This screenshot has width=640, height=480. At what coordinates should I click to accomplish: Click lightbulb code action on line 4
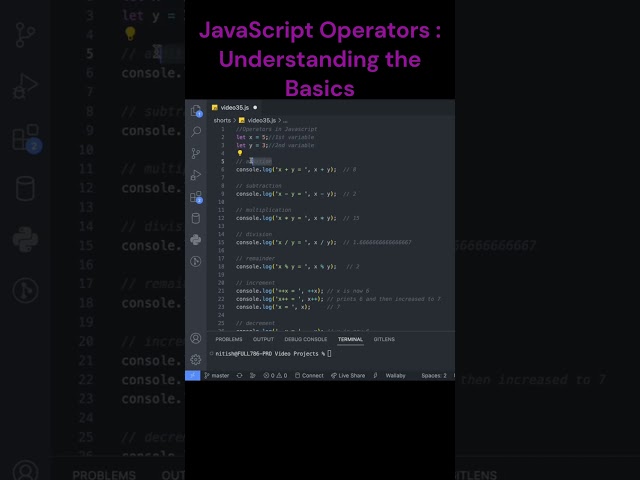240,153
